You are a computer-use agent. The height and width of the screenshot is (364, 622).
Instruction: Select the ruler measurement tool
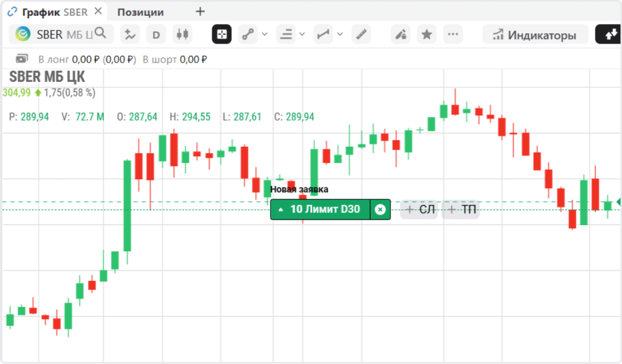point(362,35)
